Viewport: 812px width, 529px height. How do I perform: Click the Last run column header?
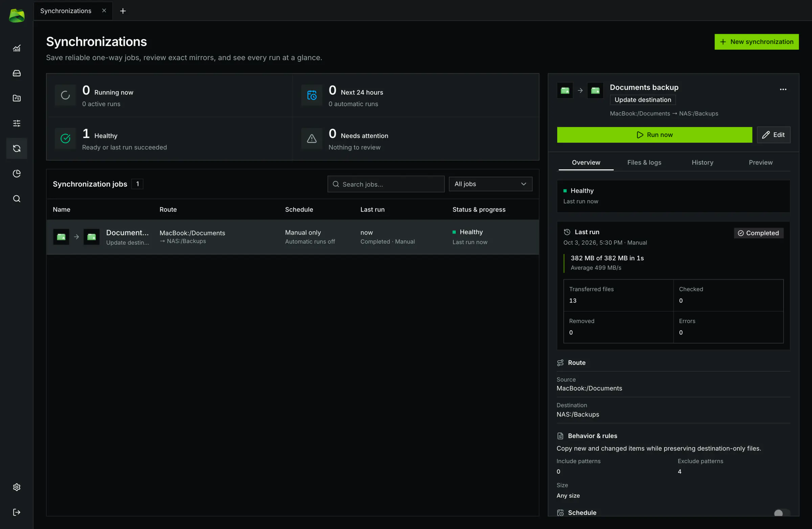click(372, 210)
